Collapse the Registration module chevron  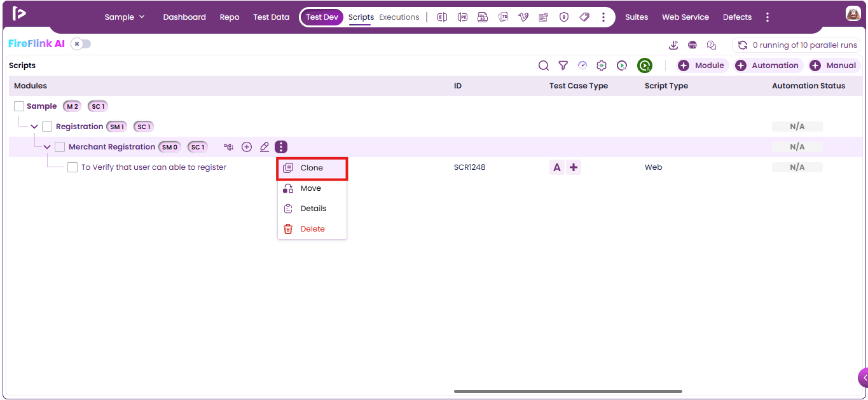[34, 127]
